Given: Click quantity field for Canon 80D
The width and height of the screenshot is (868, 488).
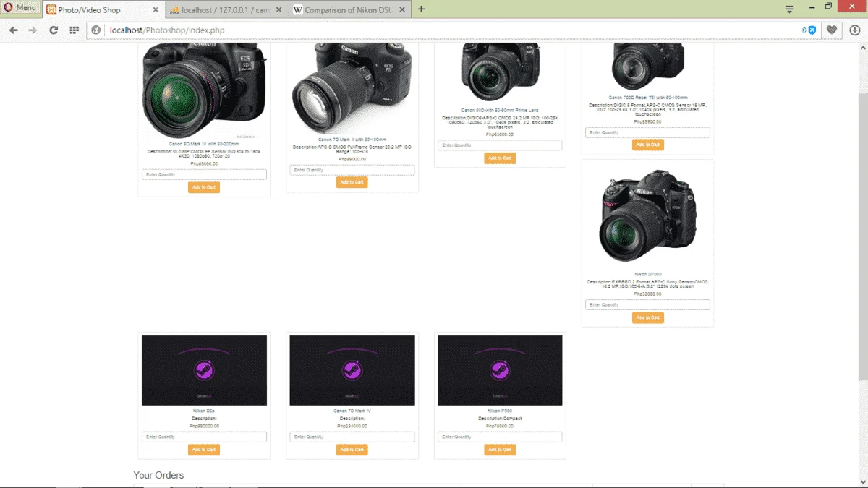Looking at the screenshot, I should (500, 145).
